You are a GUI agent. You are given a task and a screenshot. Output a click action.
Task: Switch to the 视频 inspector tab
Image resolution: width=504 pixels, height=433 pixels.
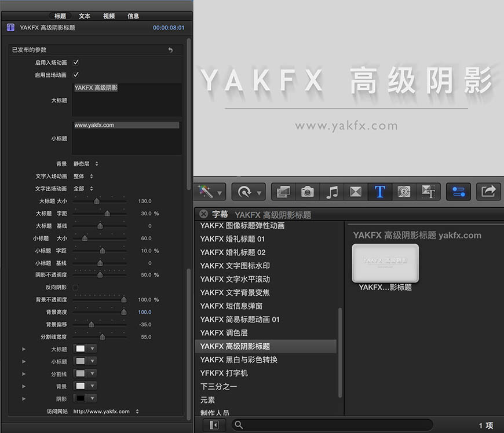point(109,16)
